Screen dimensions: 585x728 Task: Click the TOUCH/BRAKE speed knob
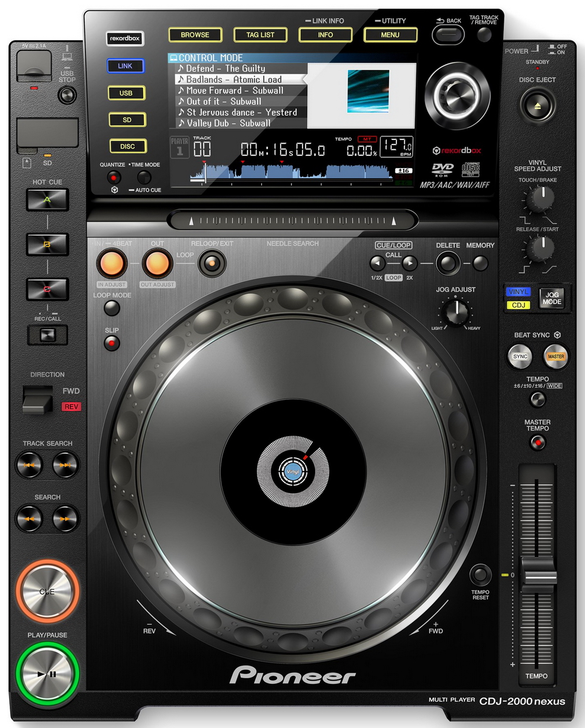[540, 200]
